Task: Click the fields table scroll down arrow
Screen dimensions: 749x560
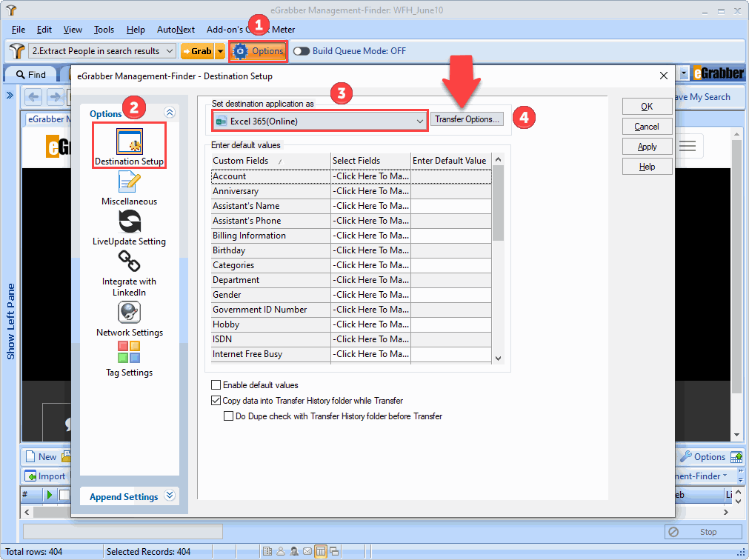Action: [498, 358]
